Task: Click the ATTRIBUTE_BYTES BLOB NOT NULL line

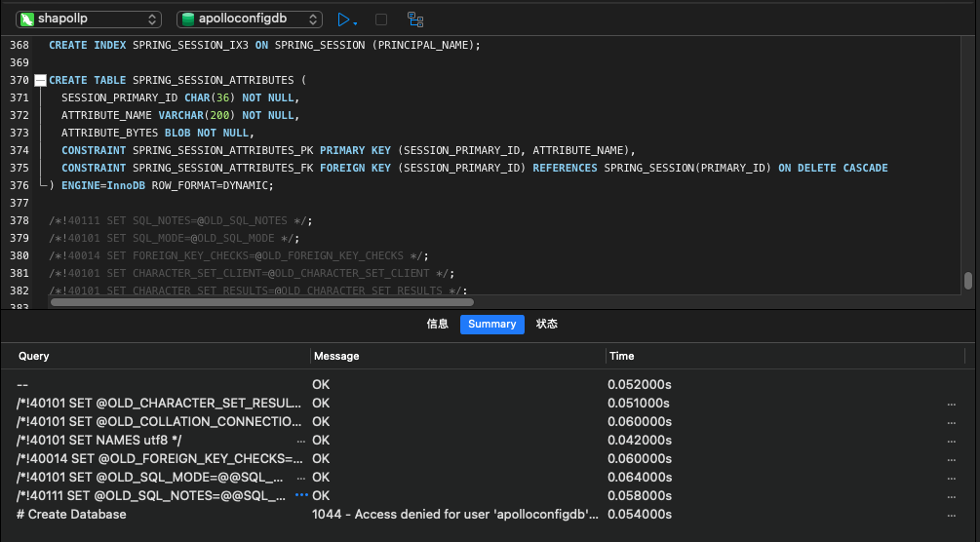Action: tap(158, 133)
